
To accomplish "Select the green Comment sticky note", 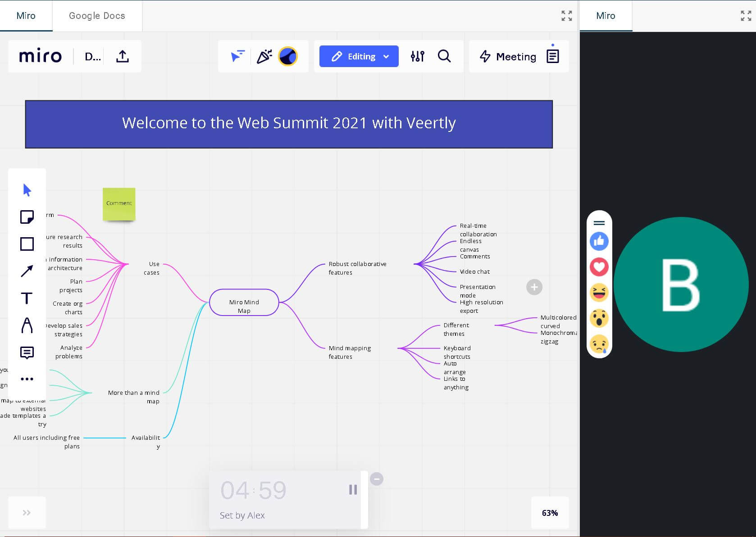I will (x=119, y=204).
